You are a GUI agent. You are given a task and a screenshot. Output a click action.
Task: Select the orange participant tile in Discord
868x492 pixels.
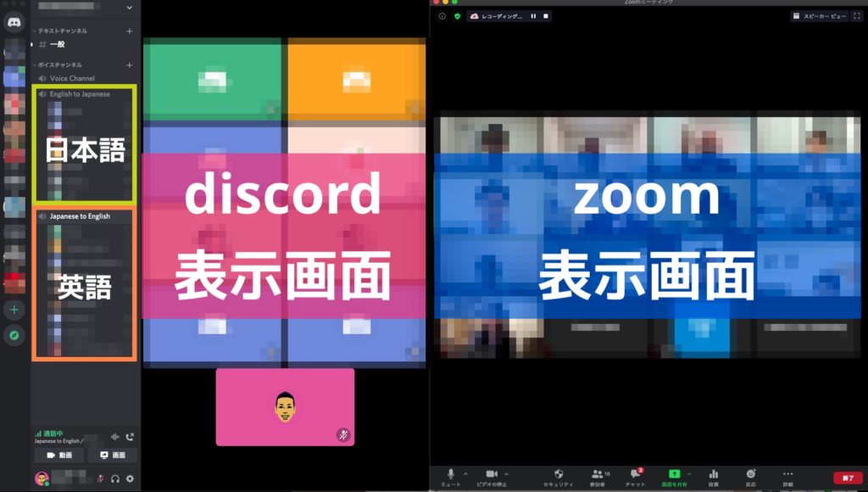pos(357,79)
